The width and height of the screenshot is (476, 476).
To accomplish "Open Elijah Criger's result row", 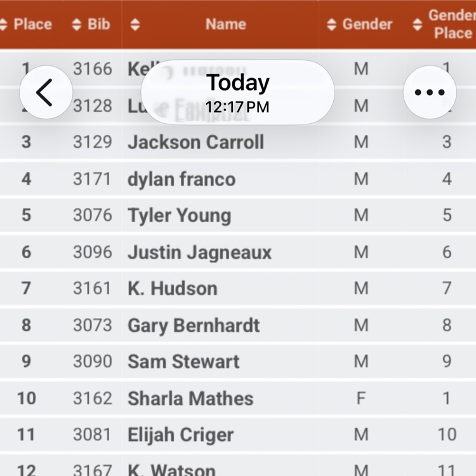I will point(238,435).
